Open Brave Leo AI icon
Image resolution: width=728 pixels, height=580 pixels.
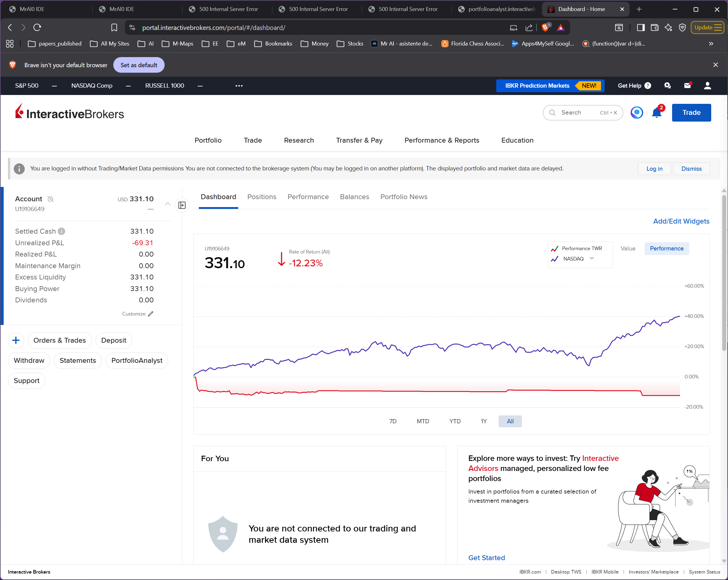(x=668, y=27)
